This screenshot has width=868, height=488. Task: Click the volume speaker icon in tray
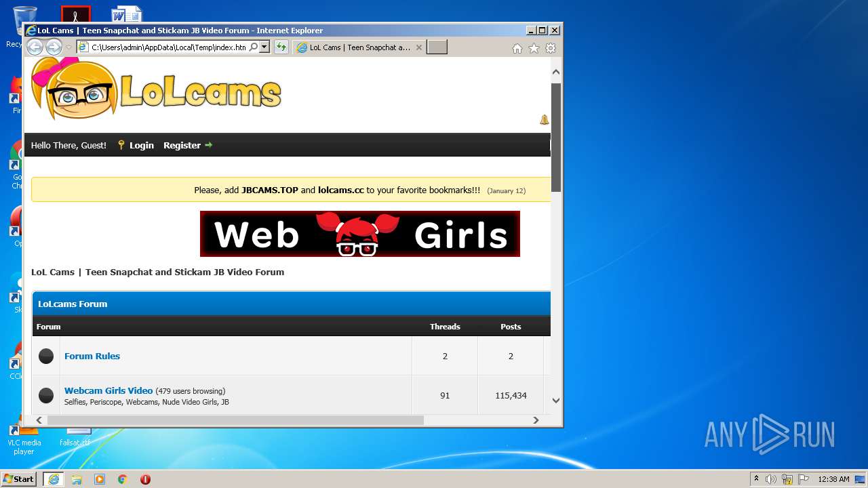tap(771, 479)
